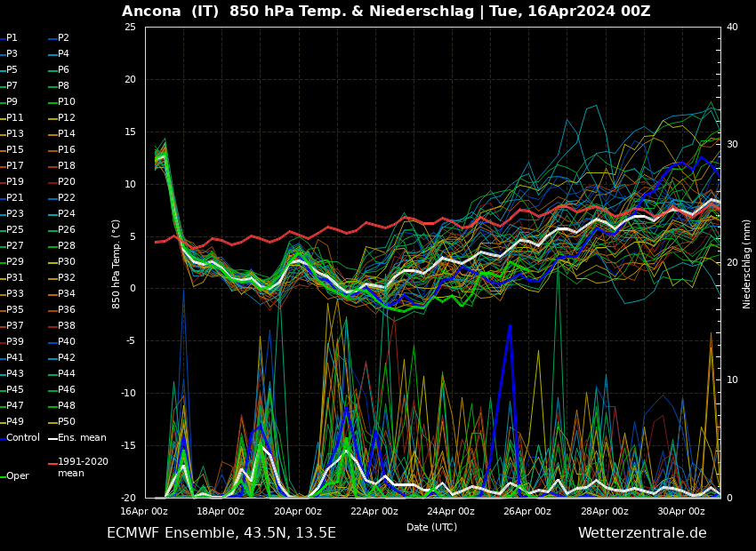Click legend entry P10
756x551 pixels.
[x=62, y=101]
